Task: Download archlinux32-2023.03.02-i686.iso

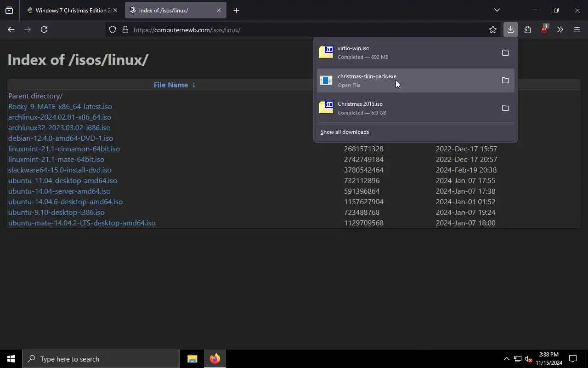Action: [x=59, y=127]
